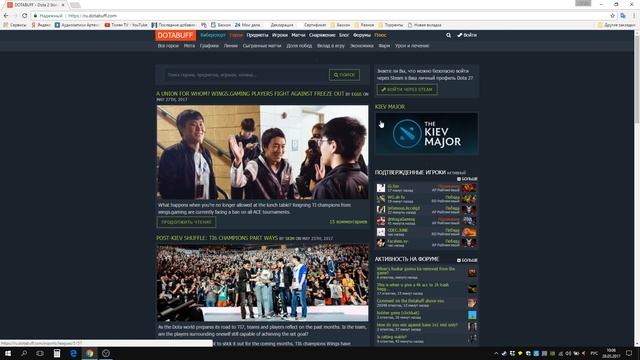640x360 pixels.
Task: Open the Плюс menu item
Action: [x=380, y=35]
